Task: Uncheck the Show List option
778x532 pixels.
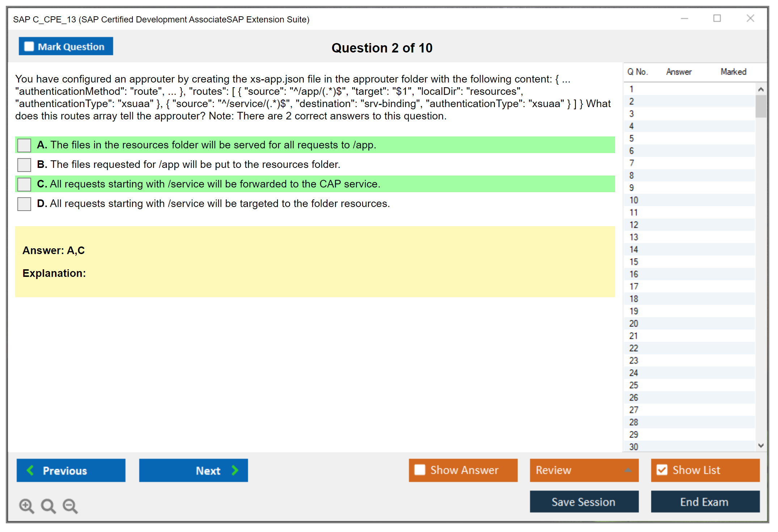Action: 662,470
